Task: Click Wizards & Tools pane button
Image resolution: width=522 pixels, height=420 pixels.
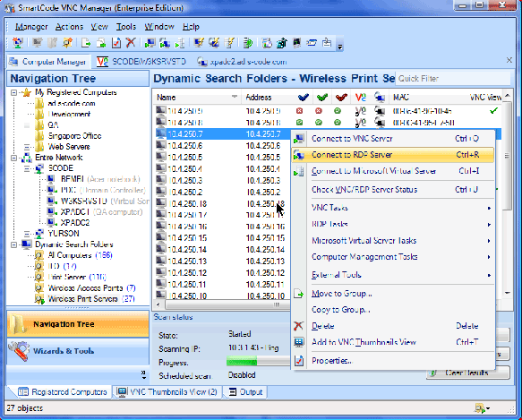Action: (78, 351)
